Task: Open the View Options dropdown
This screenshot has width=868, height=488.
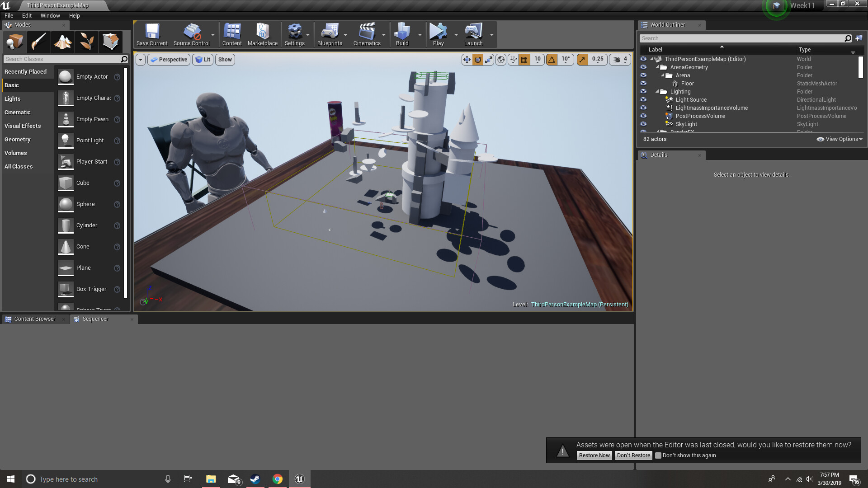Action: tap(840, 139)
